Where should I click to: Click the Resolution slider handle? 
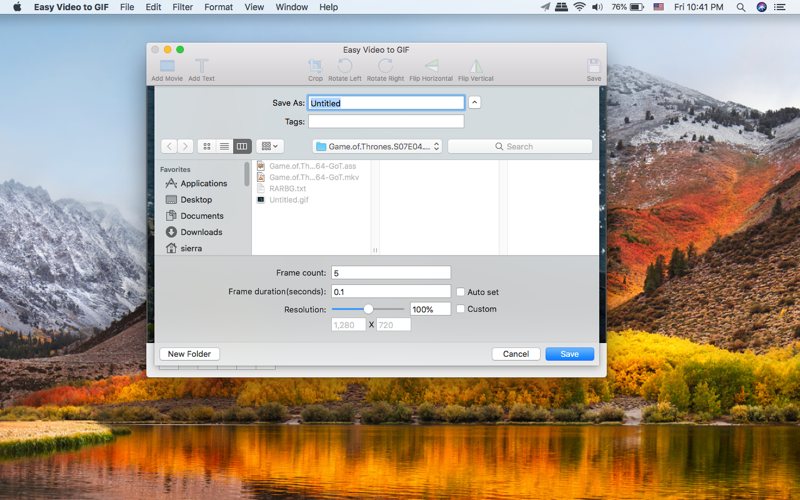tap(368, 309)
